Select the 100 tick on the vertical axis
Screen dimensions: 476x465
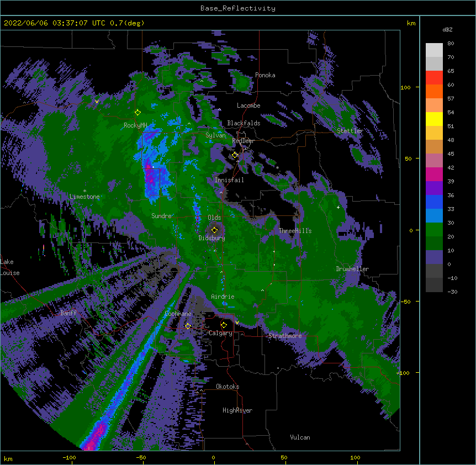(405, 87)
